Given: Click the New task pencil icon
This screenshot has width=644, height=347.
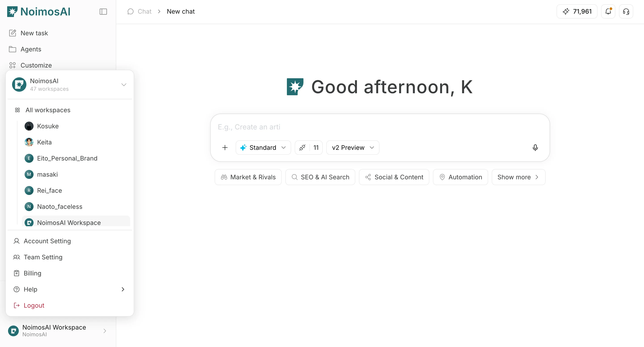Looking at the screenshot, I should point(13,33).
